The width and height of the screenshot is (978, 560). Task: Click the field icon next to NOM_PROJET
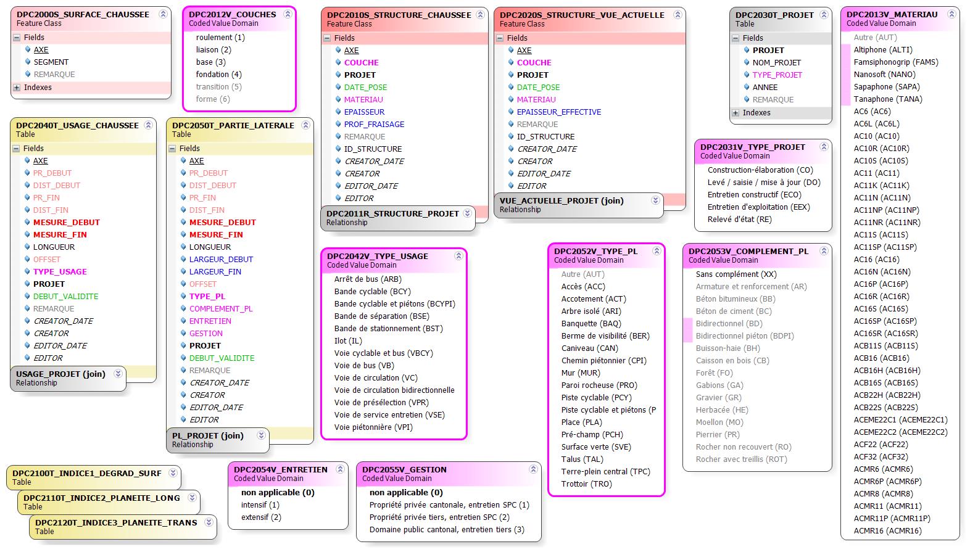click(747, 62)
